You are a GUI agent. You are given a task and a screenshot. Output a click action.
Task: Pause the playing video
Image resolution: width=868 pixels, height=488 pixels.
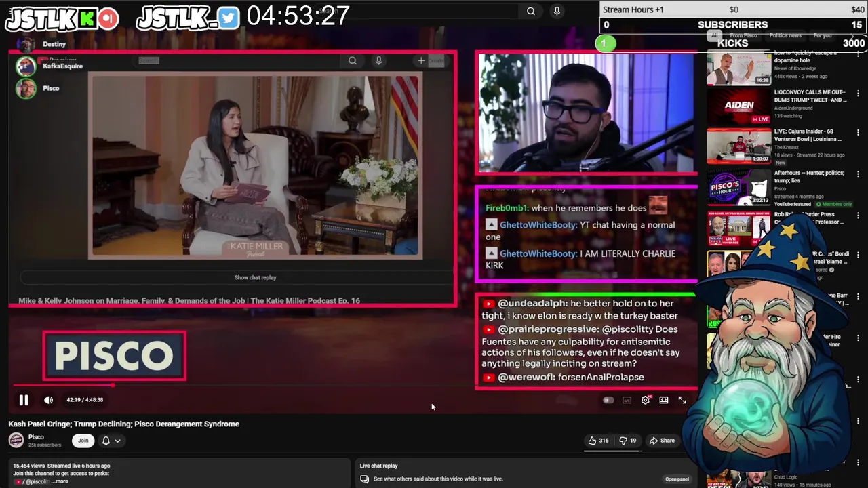[24, 400]
